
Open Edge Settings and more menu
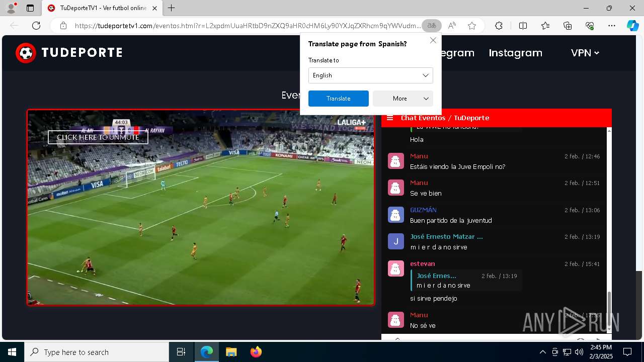point(612,26)
